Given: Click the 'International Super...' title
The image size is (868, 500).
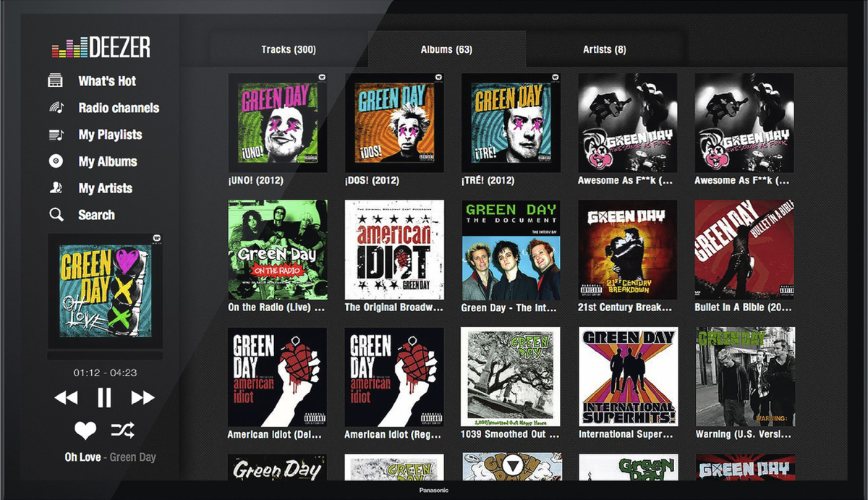Looking at the screenshot, I should click(626, 434).
